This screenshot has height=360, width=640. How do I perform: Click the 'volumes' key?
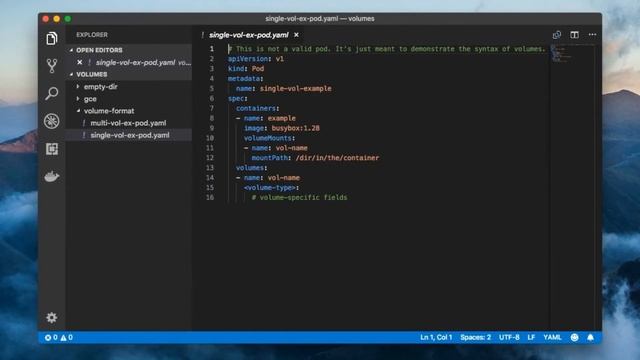tap(250, 168)
